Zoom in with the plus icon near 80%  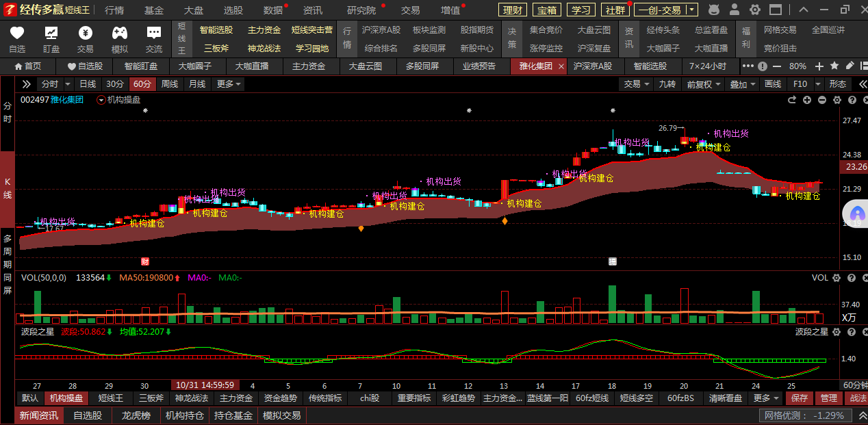[x=821, y=66]
